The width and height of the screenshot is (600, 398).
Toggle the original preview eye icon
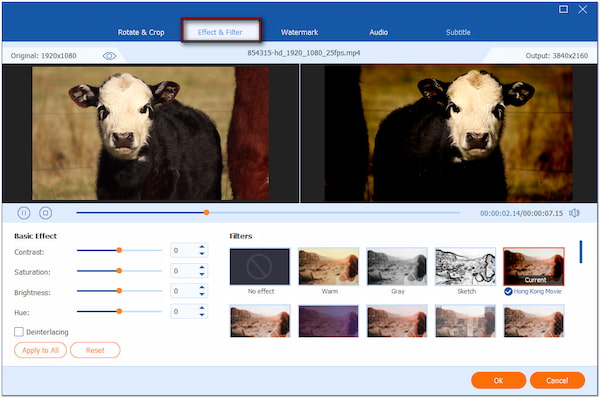point(109,56)
